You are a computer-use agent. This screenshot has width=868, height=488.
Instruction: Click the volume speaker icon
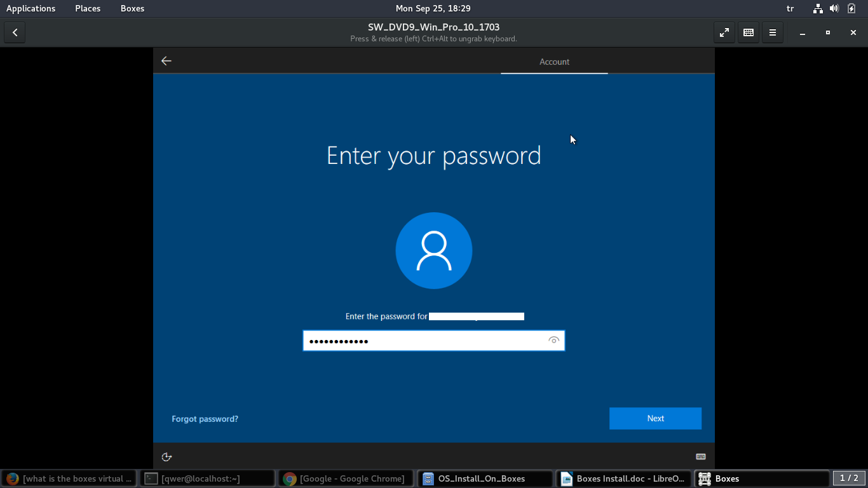tap(834, 8)
